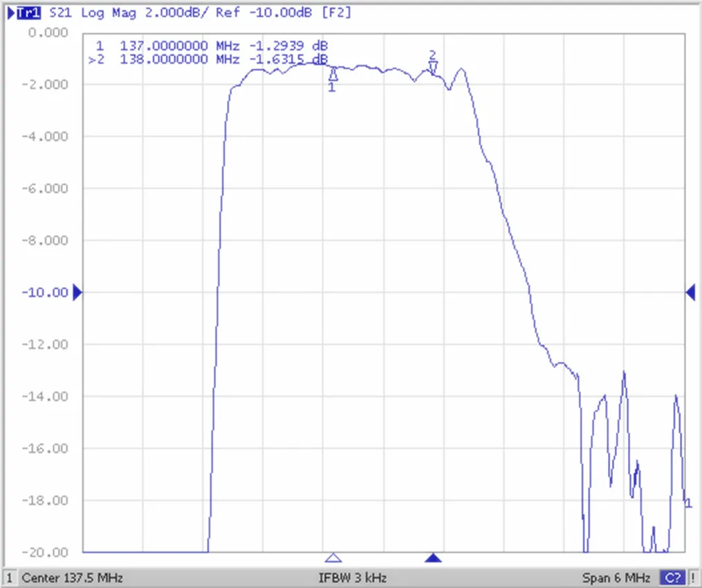Click the C? correction status indicator

[x=672, y=578]
